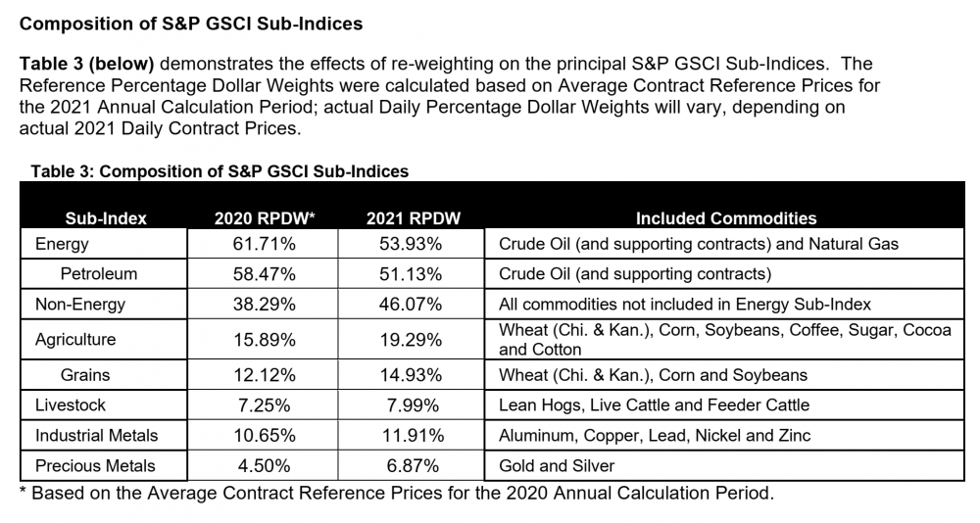Click the "Livestock" row label

point(71,404)
